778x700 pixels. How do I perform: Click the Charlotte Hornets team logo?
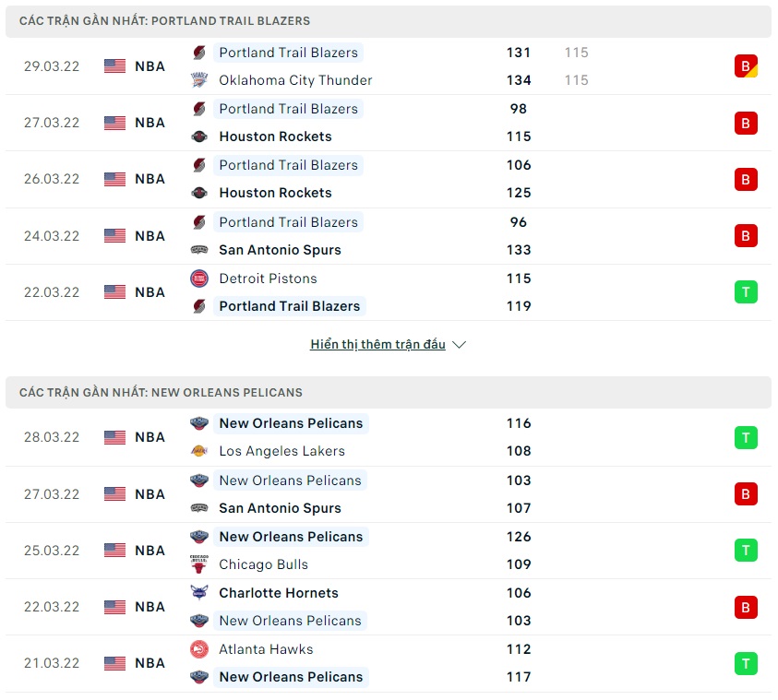(199, 593)
